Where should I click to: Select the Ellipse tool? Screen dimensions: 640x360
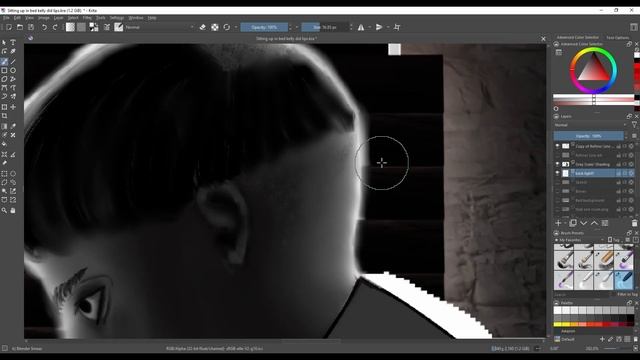pos(13,71)
